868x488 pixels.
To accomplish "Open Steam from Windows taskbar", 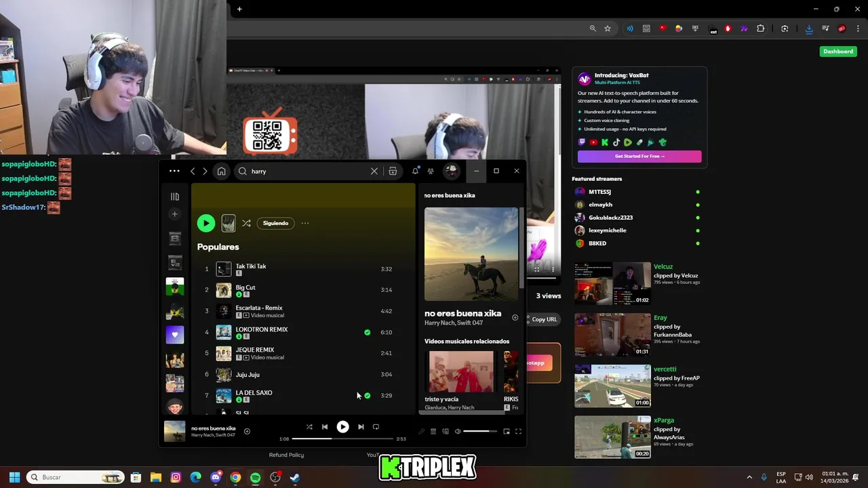I will pos(295,477).
